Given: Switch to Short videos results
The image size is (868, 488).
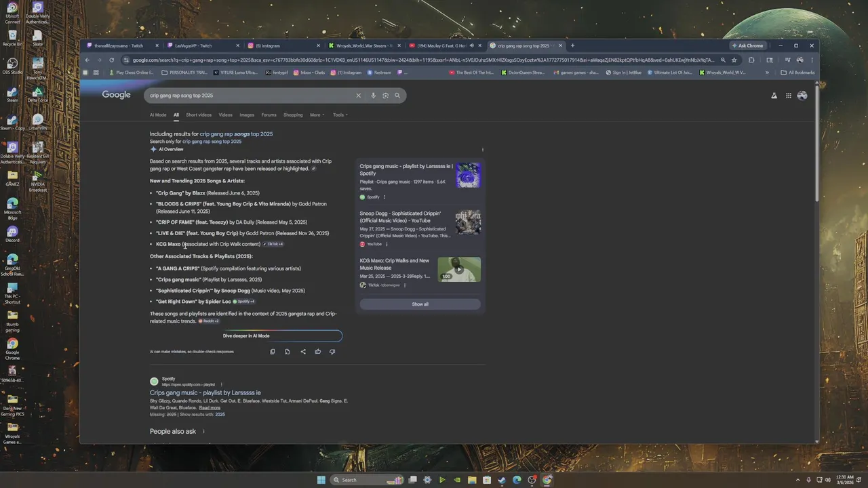Looking at the screenshot, I should (199, 115).
